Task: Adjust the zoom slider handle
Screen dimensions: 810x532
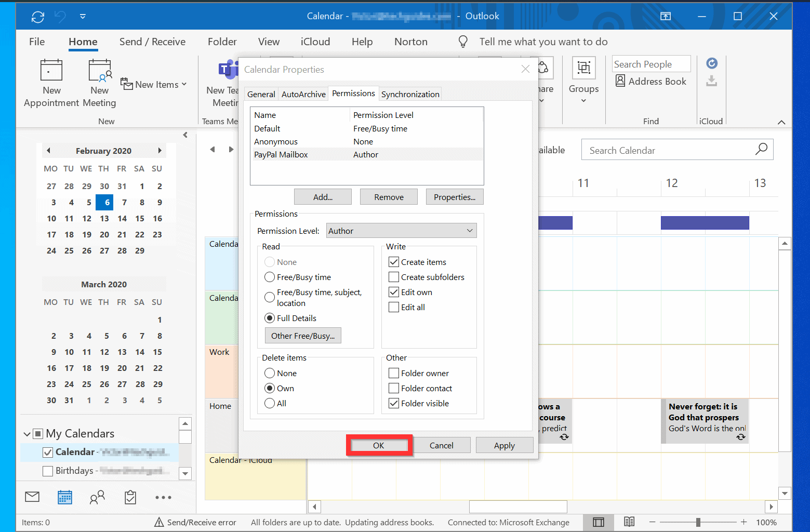Action: coord(698,522)
